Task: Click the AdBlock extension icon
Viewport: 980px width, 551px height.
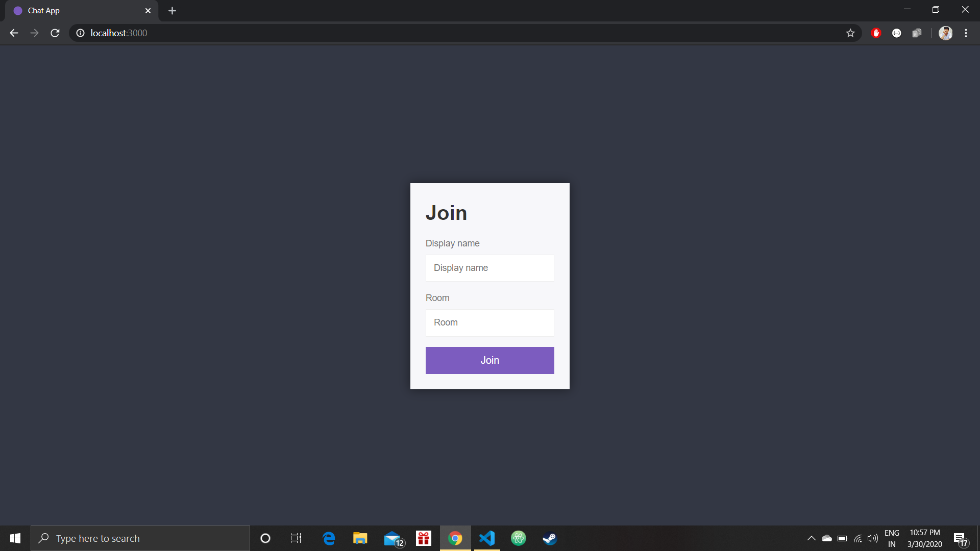Action: tap(876, 33)
